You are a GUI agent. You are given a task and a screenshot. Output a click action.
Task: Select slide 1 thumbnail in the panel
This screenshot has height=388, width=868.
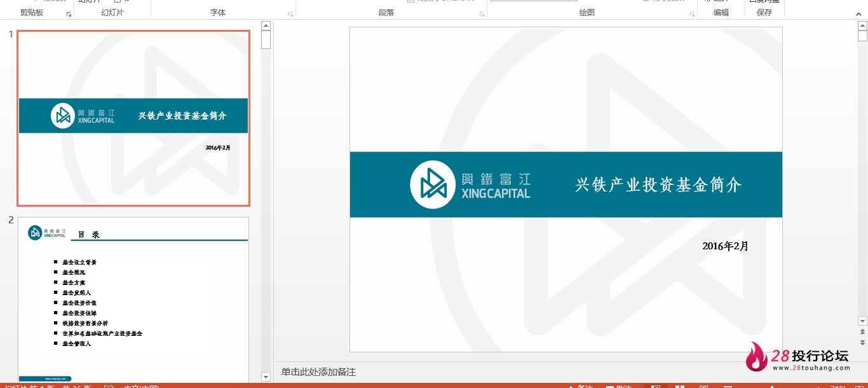click(133, 118)
